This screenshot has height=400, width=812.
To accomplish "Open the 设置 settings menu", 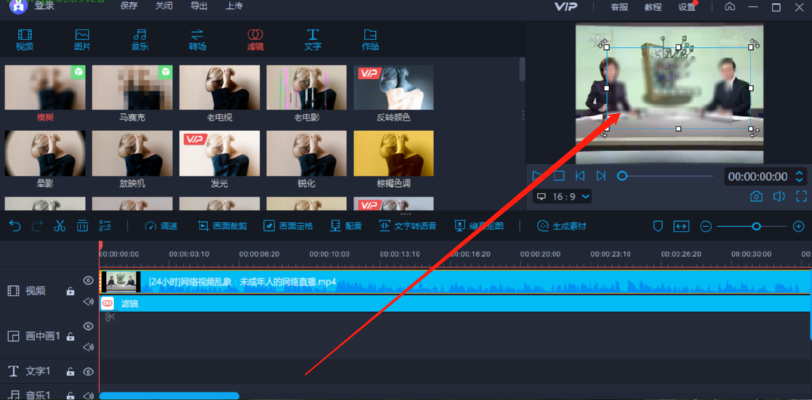I will [686, 7].
